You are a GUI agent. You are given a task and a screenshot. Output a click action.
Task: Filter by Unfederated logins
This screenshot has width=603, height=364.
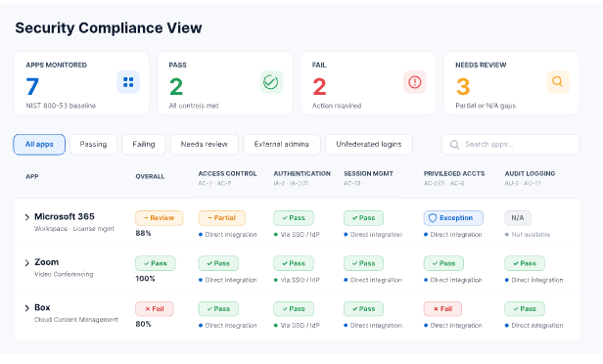pos(369,145)
